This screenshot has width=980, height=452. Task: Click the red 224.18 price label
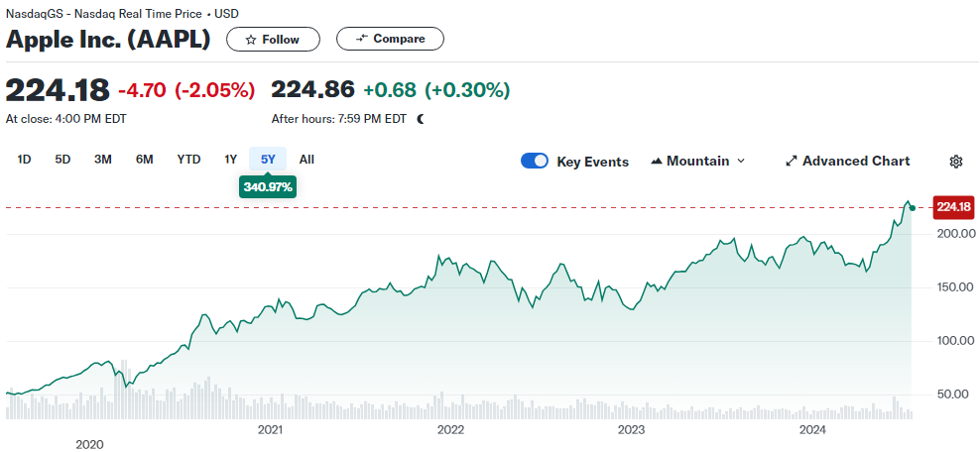[x=953, y=207]
